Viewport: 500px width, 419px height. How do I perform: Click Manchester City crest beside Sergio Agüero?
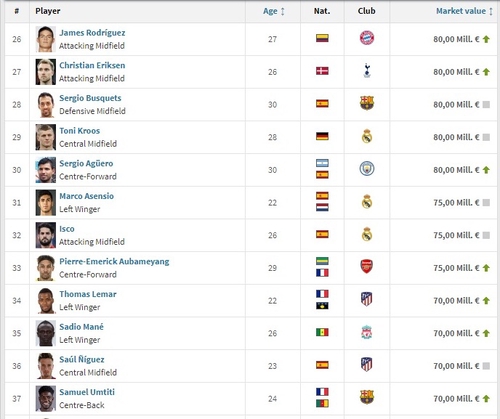pyautogui.click(x=367, y=169)
